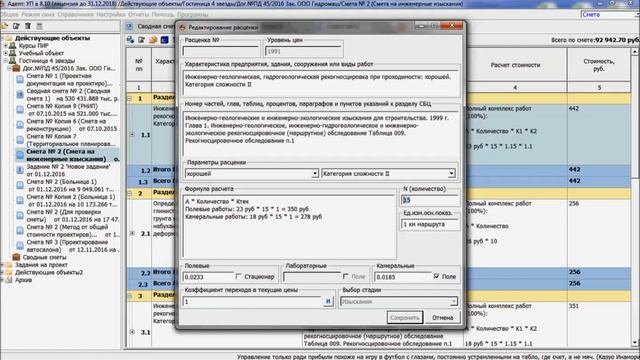
Task: Click the edit icon in the left panel toolbar
Action: pyautogui.click(x=16, y=26)
